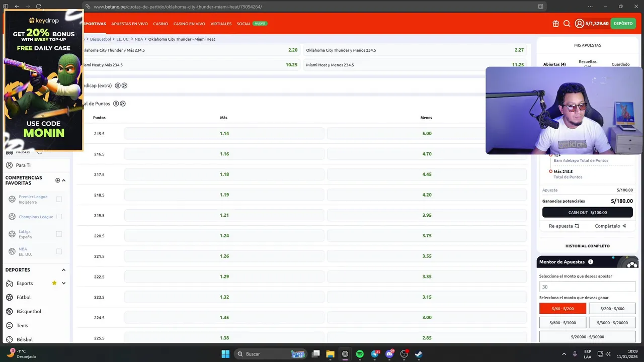Bet on Menos 215.5 at 5.00
Image resolution: width=644 pixels, height=362 pixels.
427,134
